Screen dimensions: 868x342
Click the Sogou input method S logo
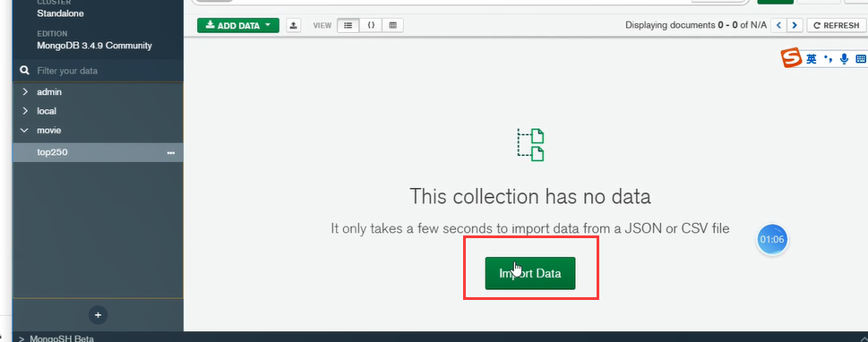pyautogui.click(x=792, y=57)
